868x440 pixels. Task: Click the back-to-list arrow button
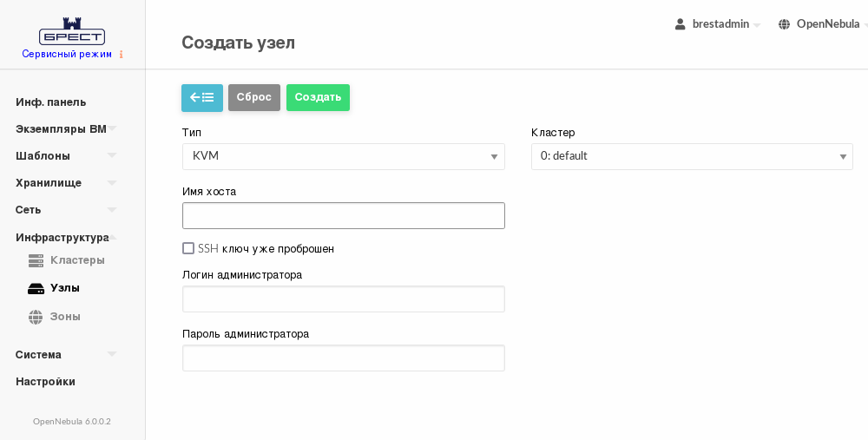point(201,97)
